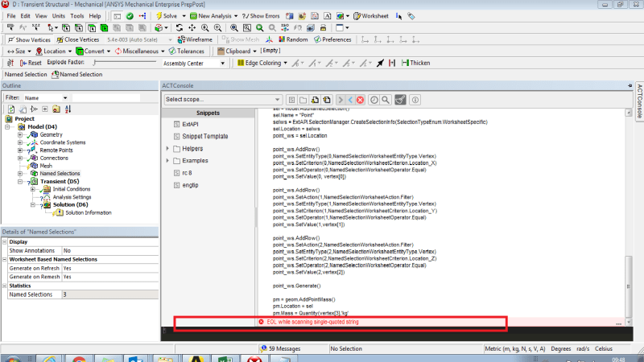This screenshot has height=362, width=644.
Task: Select Solution Information in the tree
Action: [89, 212]
